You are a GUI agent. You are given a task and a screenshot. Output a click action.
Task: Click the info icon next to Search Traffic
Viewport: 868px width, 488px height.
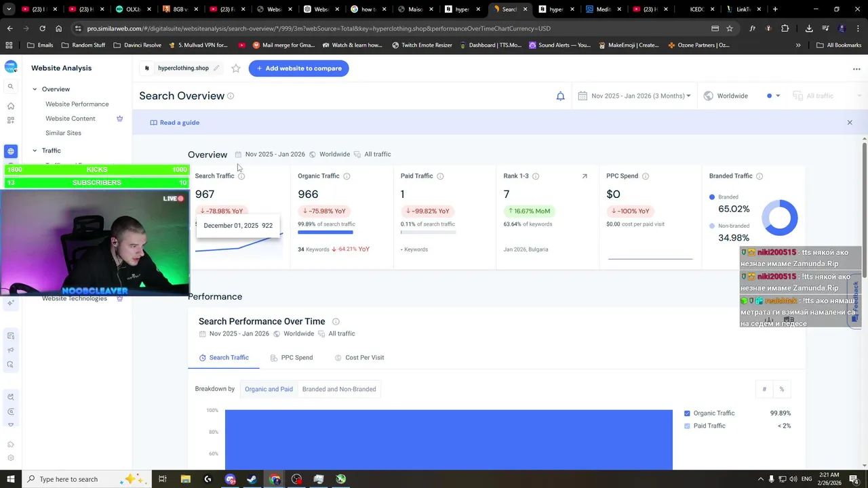pyautogui.click(x=241, y=176)
